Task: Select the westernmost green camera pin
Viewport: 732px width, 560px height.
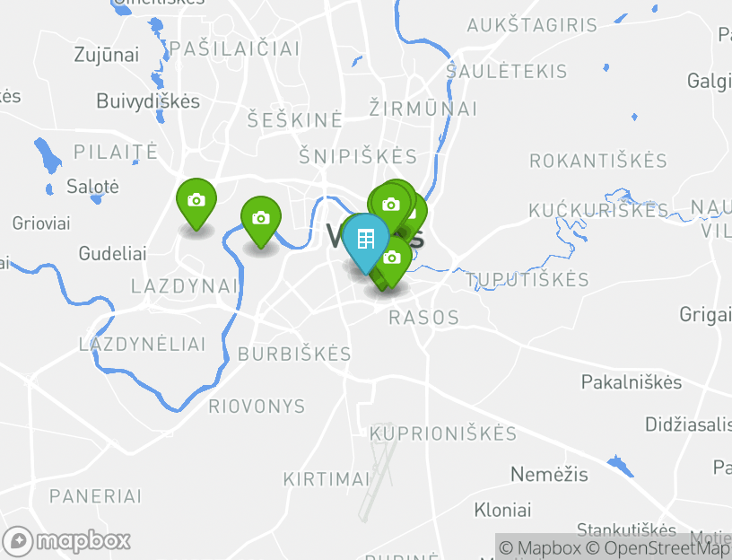Action: coord(196,202)
